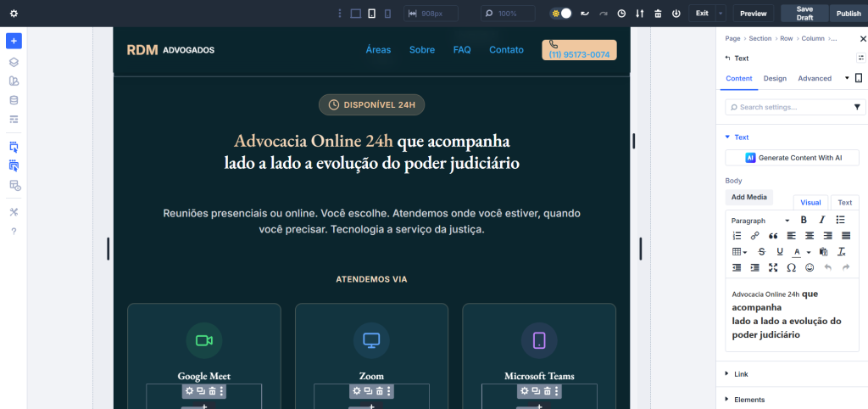This screenshot has width=868, height=409.
Task: Switch to the Content tab
Action: 739,79
